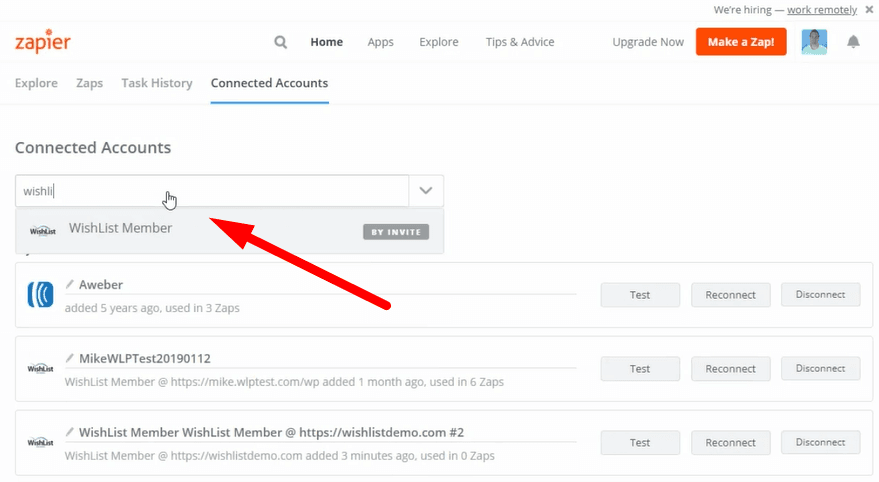This screenshot has height=482, width=879.
Task: Expand the app search dropdown chevron
Action: click(x=426, y=191)
